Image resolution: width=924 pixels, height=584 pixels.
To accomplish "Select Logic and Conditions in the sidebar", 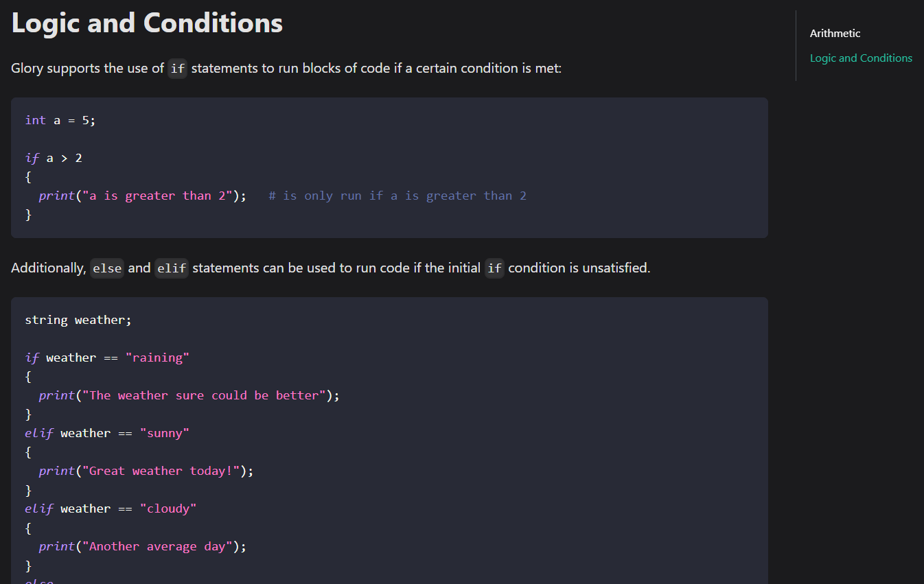I will coord(861,58).
